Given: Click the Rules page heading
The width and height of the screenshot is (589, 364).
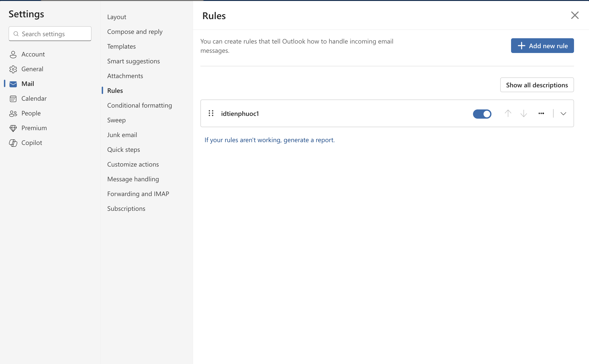Looking at the screenshot, I should coord(214,16).
